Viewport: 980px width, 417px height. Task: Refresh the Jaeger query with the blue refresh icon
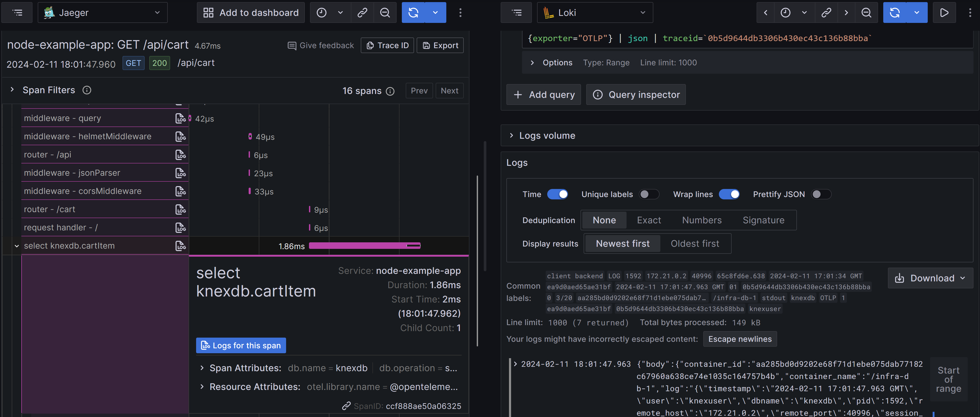(413, 12)
